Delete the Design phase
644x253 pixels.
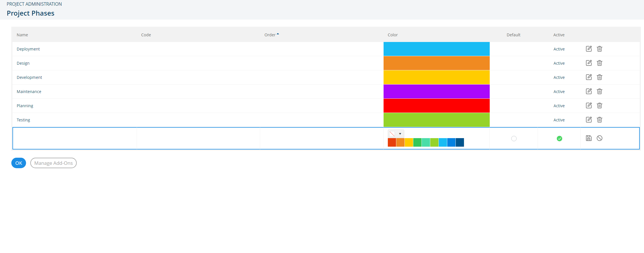(x=600, y=63)
